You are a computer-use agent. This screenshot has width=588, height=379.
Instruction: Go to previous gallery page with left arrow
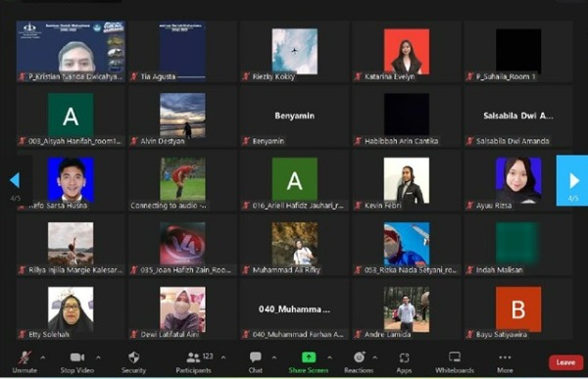pos(15,180)
